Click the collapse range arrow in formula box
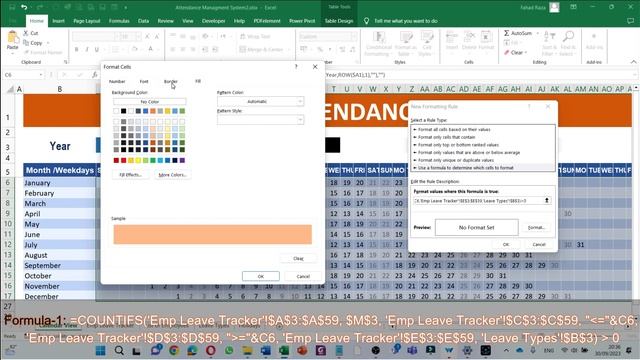The height and width of the screenshot is (360, 640). (547, 200)
